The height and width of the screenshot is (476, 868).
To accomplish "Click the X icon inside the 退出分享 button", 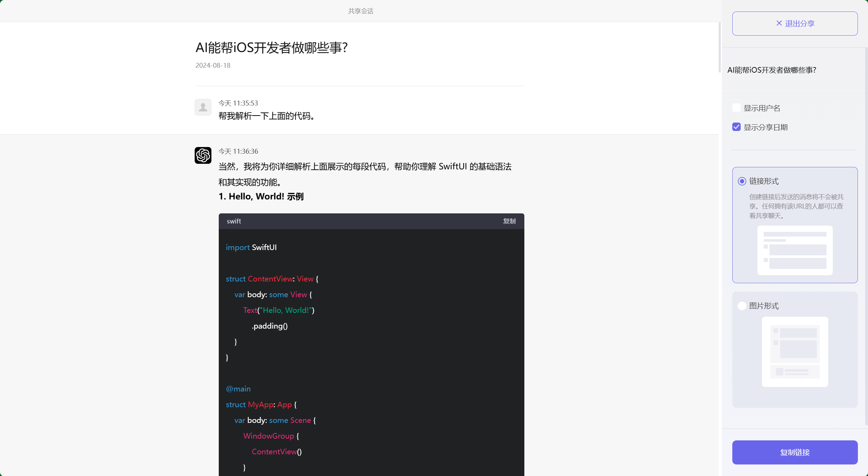I will coord(779,23).
